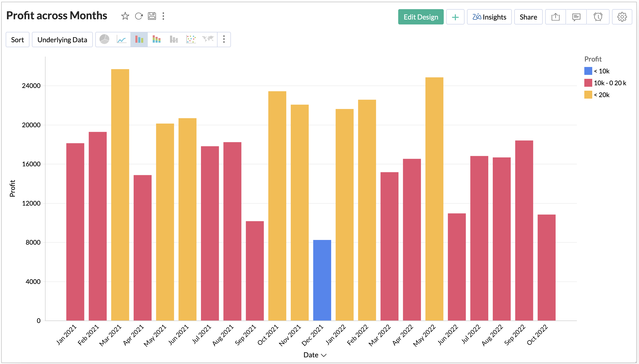Screen dimensions: 639x364
Task: Toggle the '< 10k' legend entry
Action: 601,71
